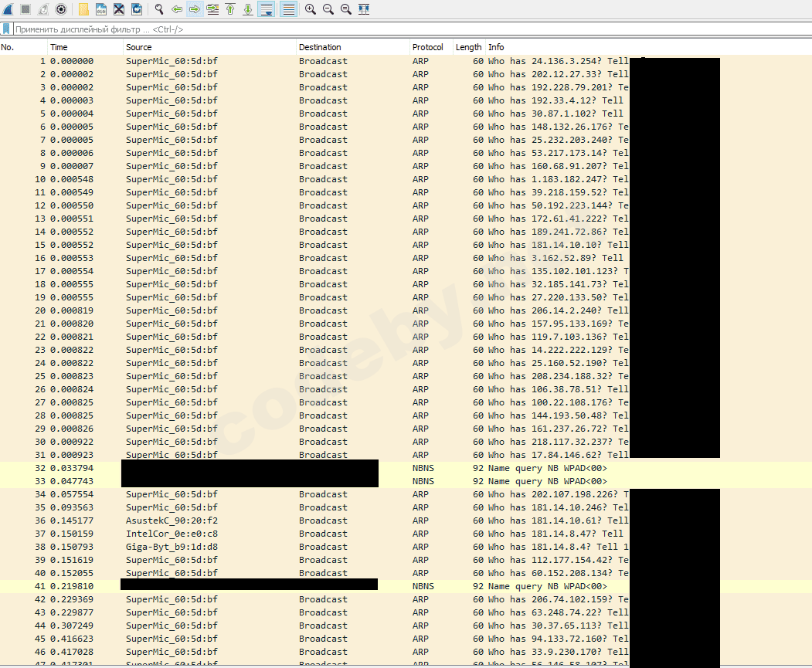Toggle auto-scroll during live capture
This screenshot has height=668, width=812.
[267, 8]
